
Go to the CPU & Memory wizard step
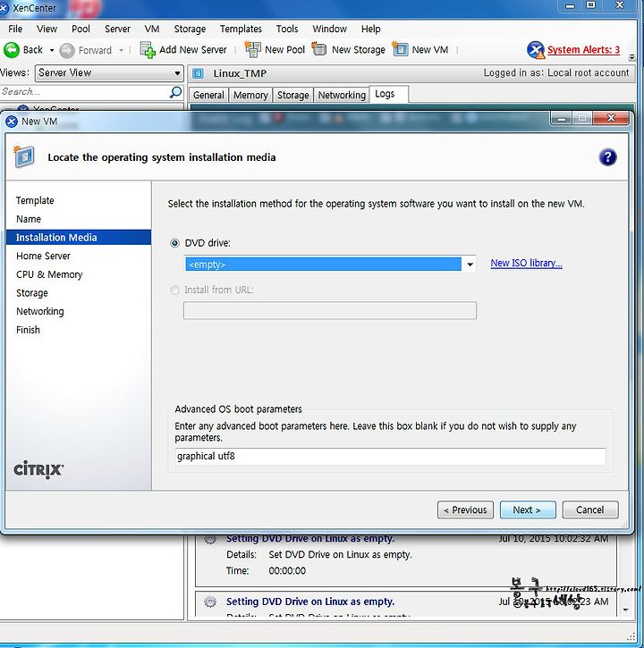(x=49, y=274)
